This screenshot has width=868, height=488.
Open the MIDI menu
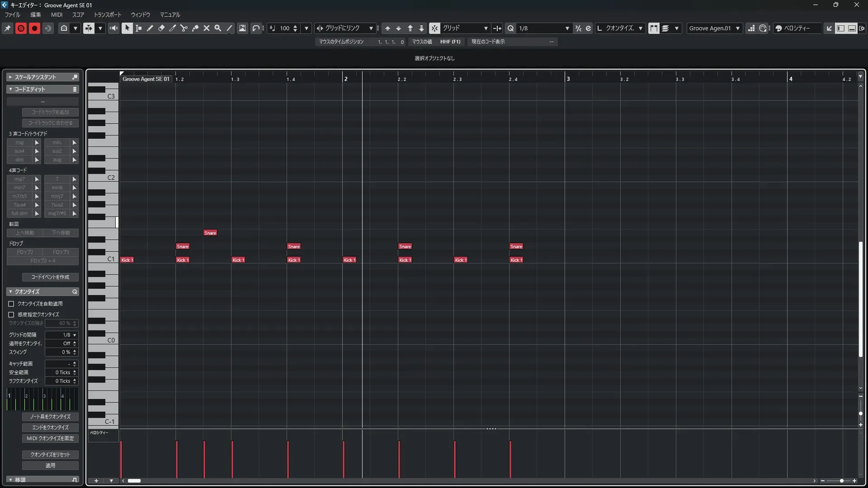click(x=57, y=14)
